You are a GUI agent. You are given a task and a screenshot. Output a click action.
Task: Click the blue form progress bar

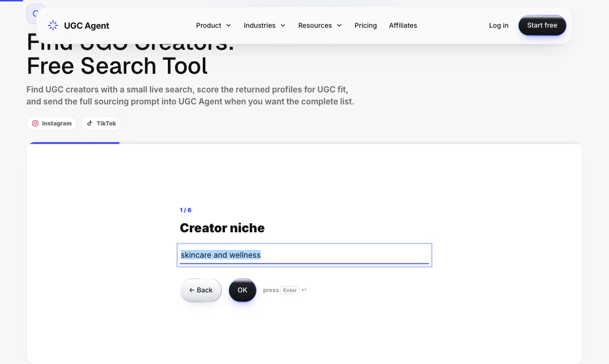(x=74, y=143)
